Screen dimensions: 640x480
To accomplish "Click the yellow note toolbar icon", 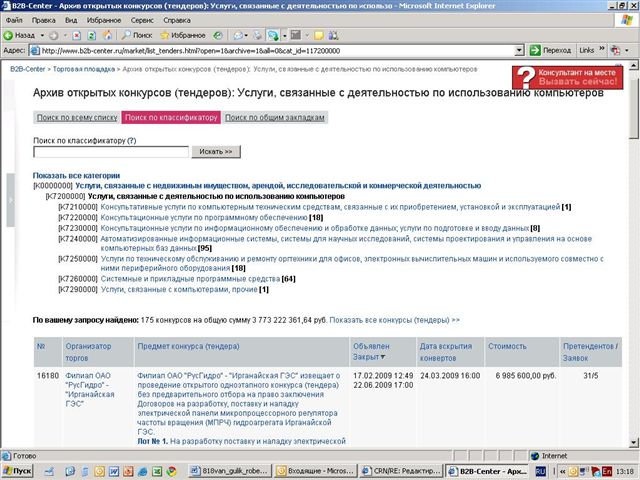I will (x=319, y=36).
